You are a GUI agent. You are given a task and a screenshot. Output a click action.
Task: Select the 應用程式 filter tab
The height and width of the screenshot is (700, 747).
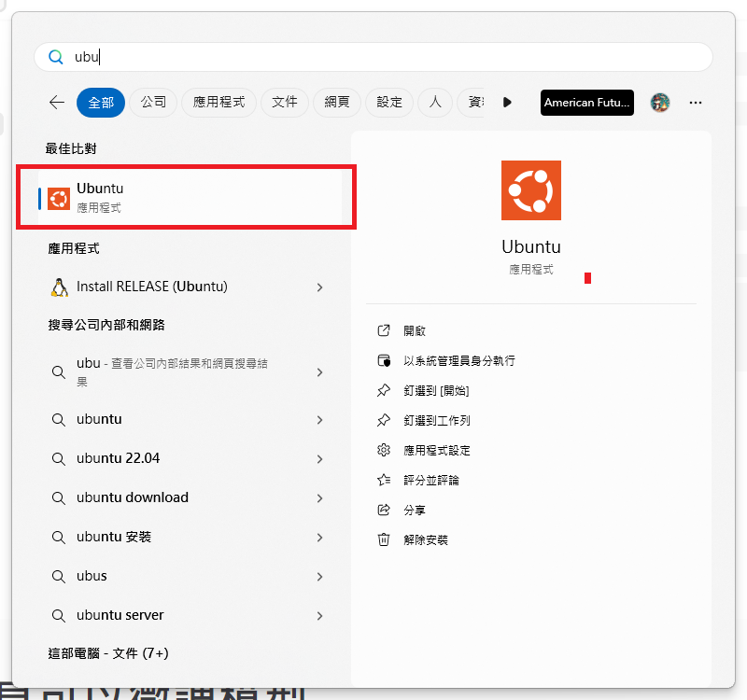(x=218, y=103)
